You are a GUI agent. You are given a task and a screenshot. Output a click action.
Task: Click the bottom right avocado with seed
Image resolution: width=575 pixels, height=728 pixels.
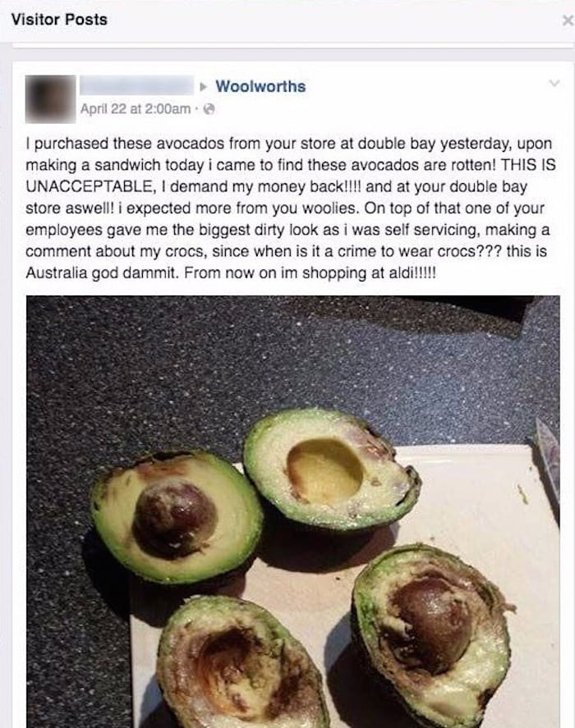click(x=431, y=634)
